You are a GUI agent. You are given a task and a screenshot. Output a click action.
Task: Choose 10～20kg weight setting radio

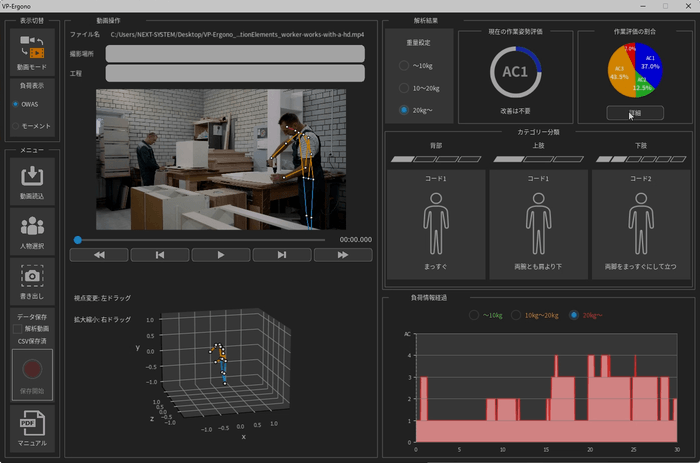click(x=404, y=88)
